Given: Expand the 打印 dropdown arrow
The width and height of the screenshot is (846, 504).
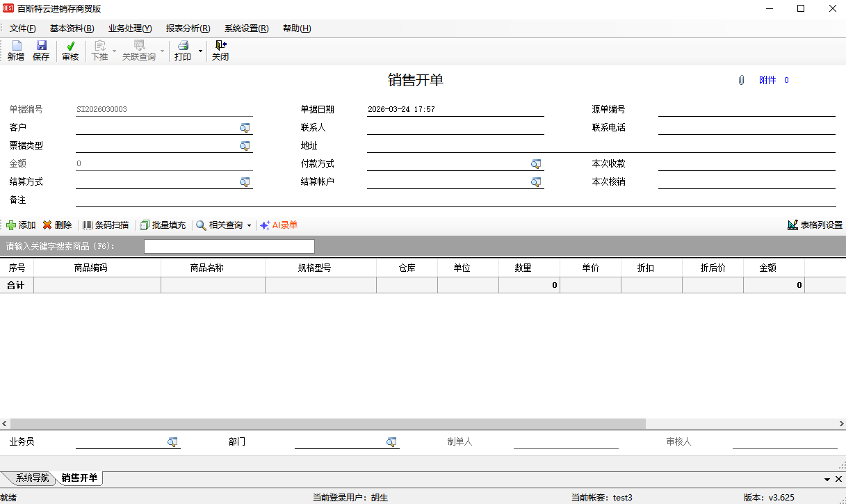Looking at the screenshot, I should click(200, 51).
